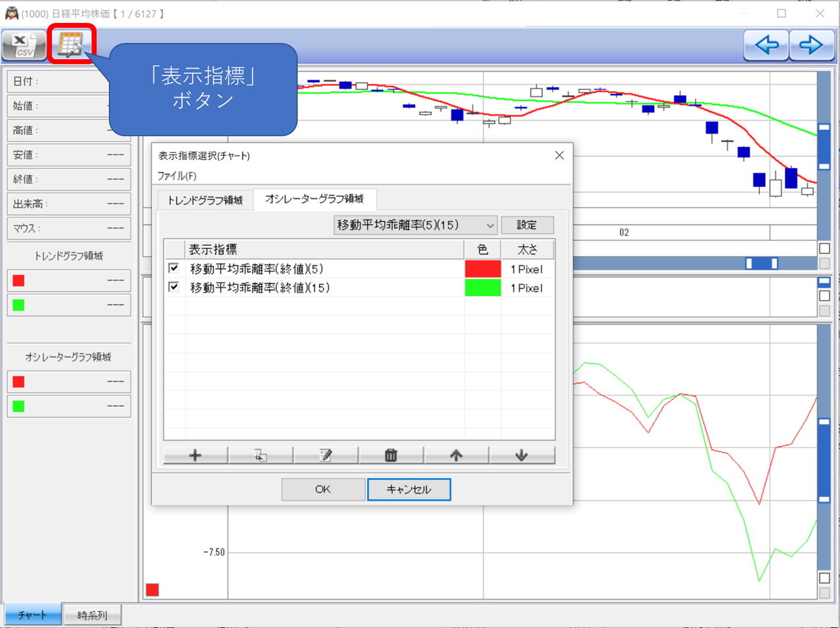Image resolution: width=840 pixels, height=628 pixels.
Task: Click the 始値 field in the left panel
Action: (68, 106)
